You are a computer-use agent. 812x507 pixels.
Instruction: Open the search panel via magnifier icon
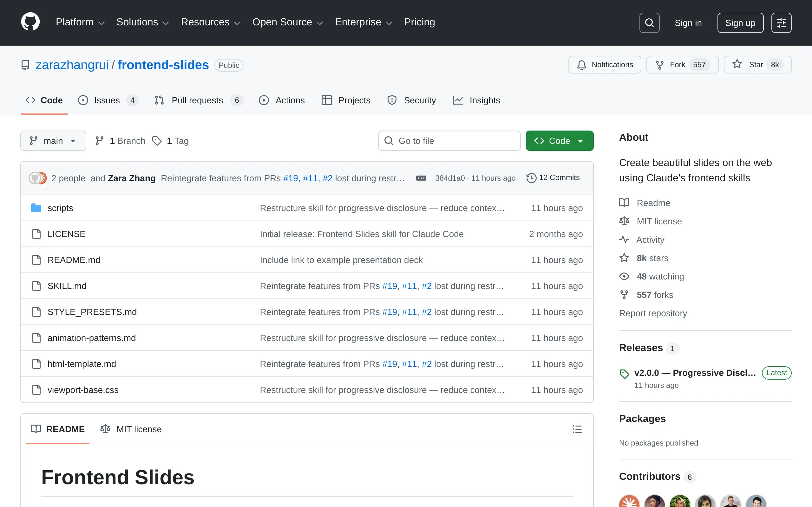click(649, 22)
